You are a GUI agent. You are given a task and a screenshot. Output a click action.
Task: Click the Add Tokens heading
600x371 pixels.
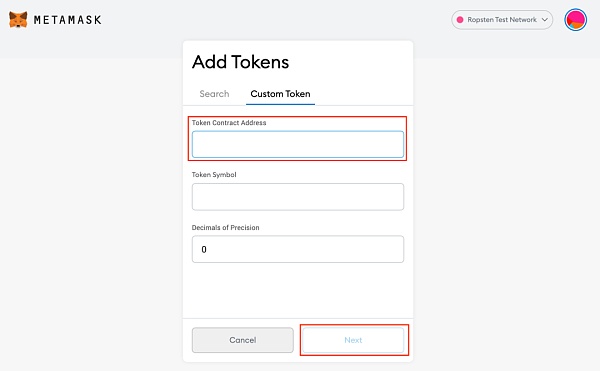point(240,62)
